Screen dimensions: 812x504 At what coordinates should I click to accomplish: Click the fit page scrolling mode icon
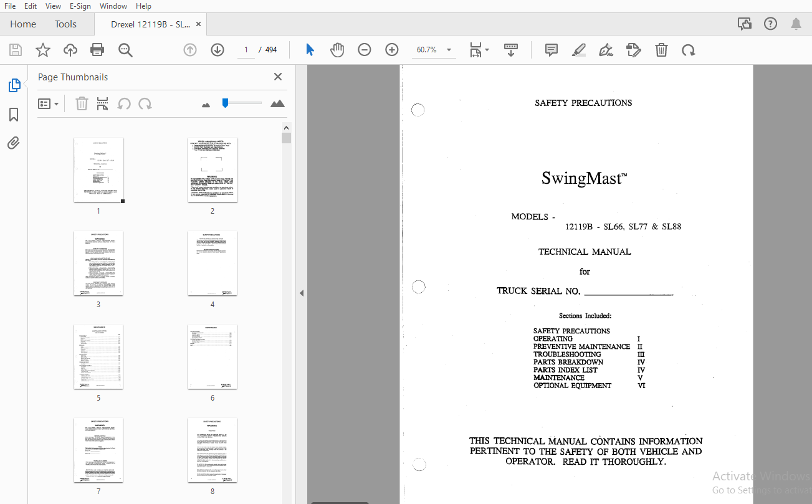click(x=476, y=50)
